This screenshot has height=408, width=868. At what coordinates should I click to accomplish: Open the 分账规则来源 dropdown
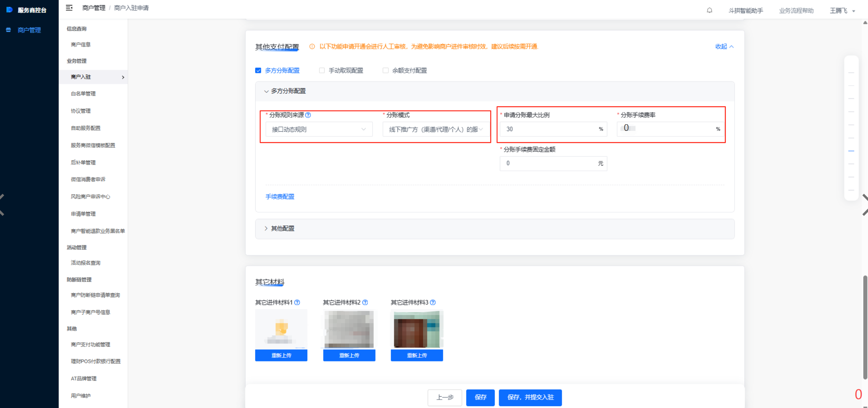(x=319, y=129)
